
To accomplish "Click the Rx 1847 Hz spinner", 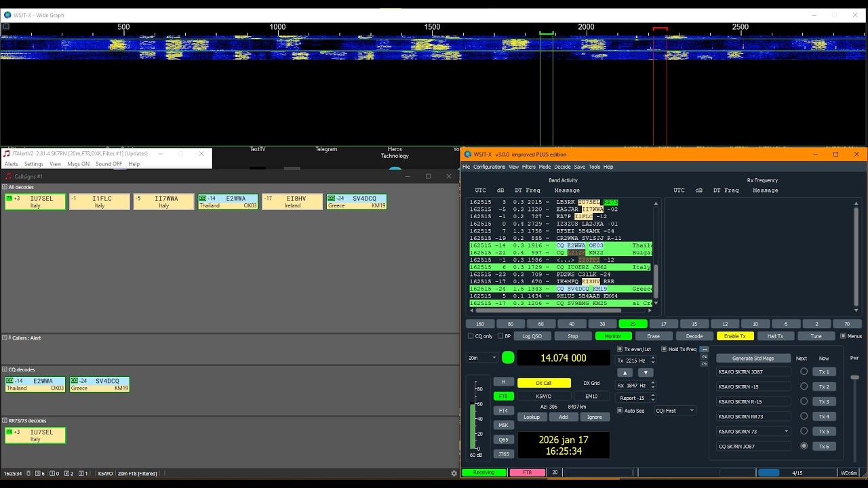I will pyautogui.click(x=636, y=386).
